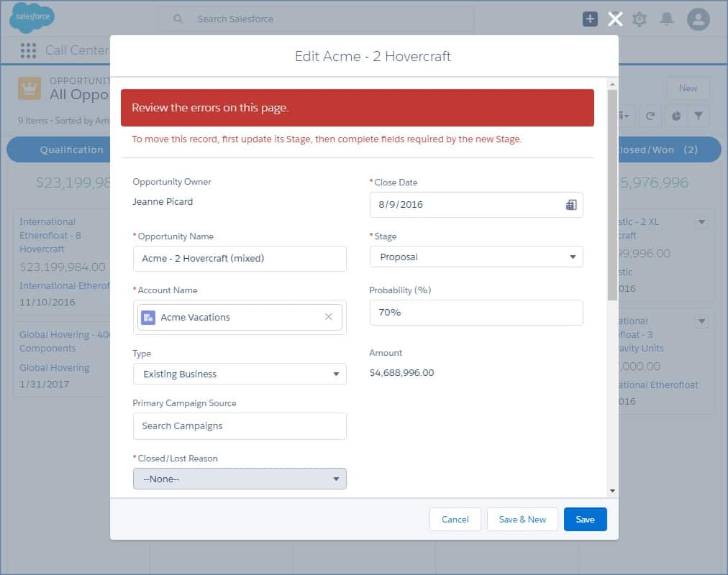Open the Close Date calendar picker
The width and height of the screenshot is (728, 575).
point(571,205)
